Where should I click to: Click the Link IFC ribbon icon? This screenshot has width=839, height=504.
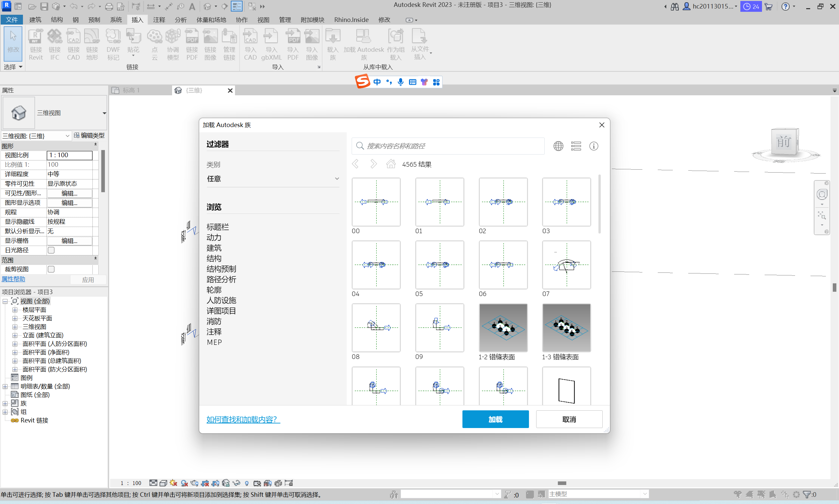pyautogui.click(x=54, y=45)
